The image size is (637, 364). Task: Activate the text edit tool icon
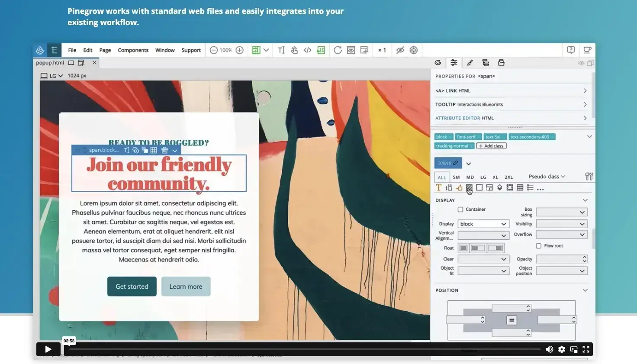pyautogui.click(x=281, y=50)
